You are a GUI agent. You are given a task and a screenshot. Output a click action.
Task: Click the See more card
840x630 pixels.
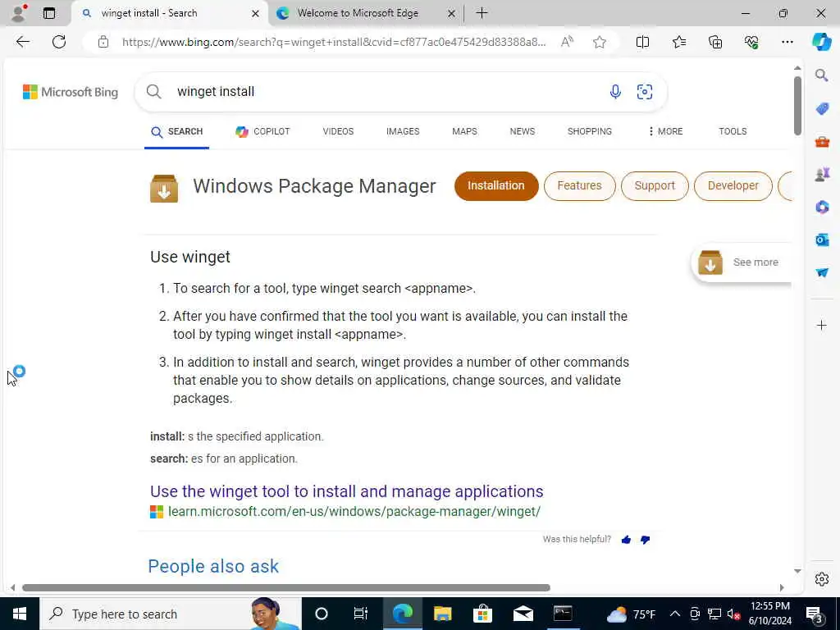742,262
